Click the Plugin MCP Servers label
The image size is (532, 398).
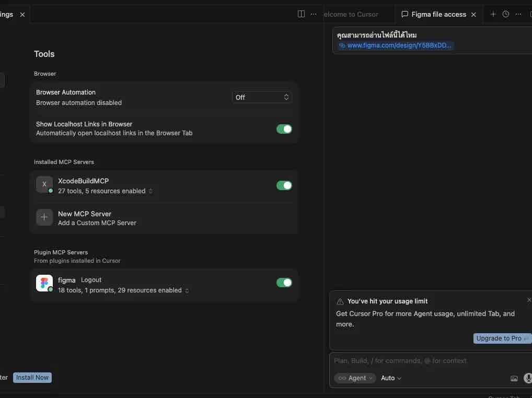click(61, 252)
